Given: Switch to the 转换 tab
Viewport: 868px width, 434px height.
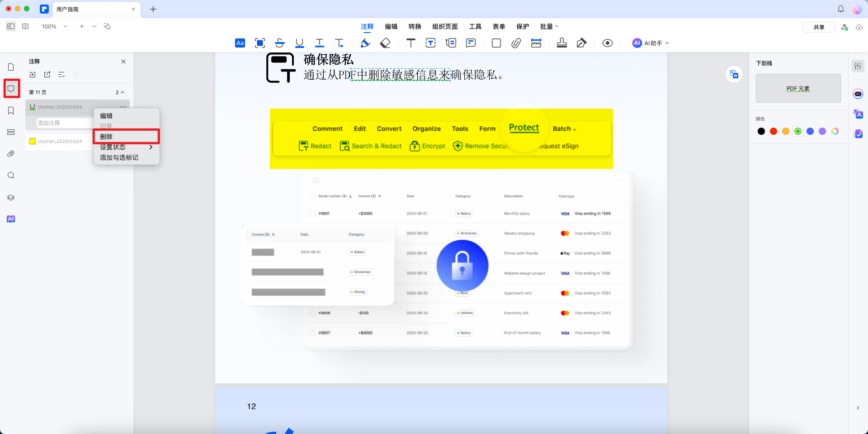Looking at the screenshot, I should pos(415,27).
